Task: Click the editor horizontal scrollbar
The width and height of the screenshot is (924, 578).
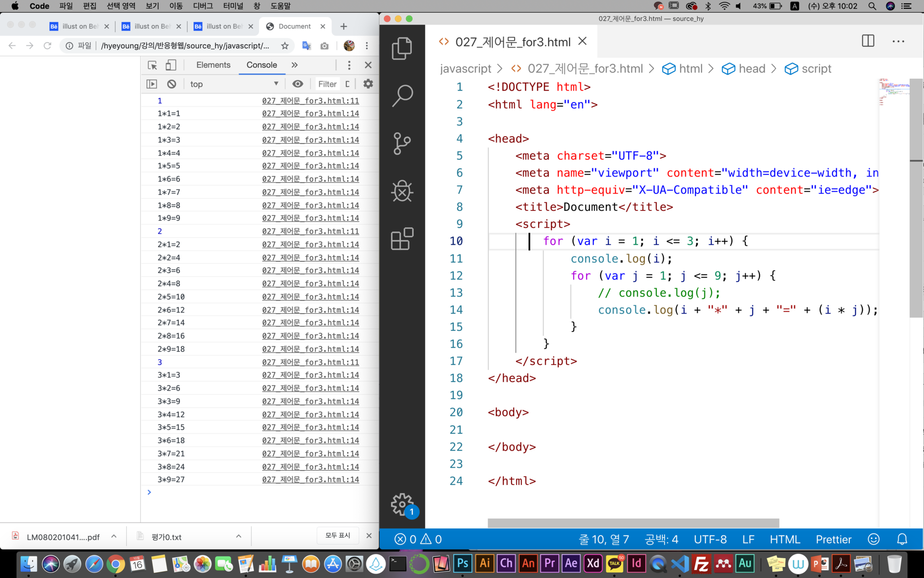Action: (633, 523)
